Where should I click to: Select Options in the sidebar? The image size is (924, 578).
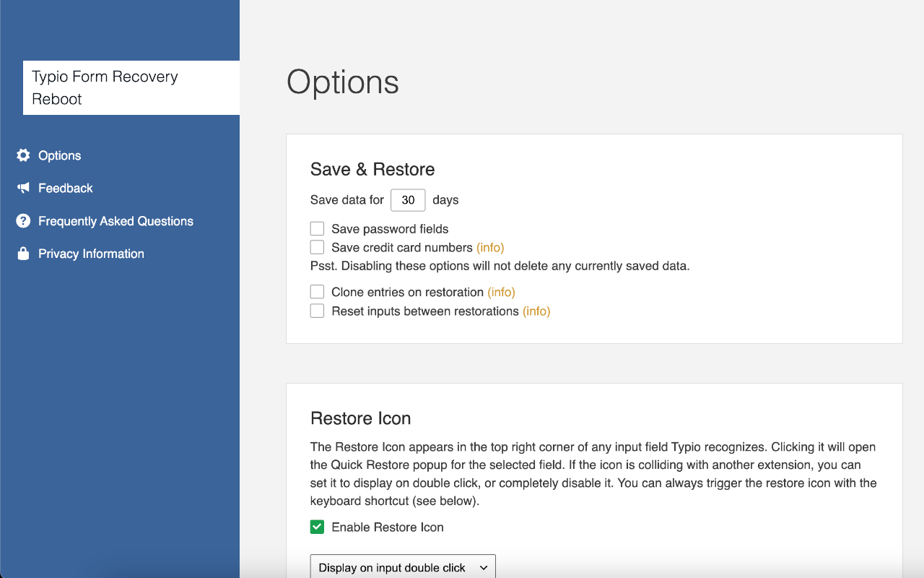click(59, 155)
